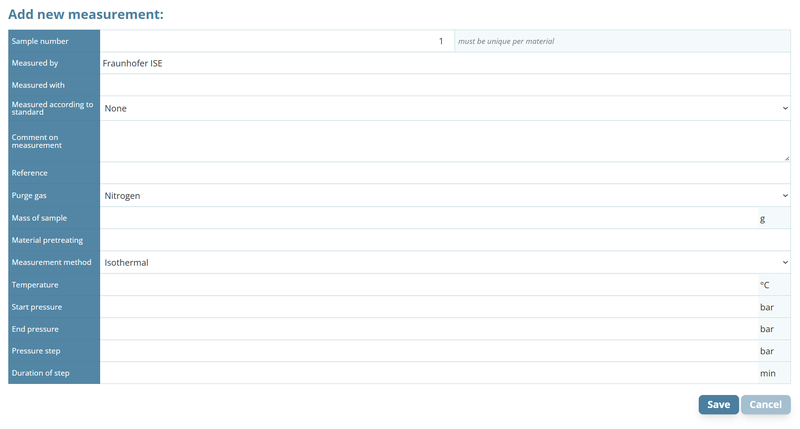The width and height of the screenshot is (800, 429).
Task: Click the Cancel button
Action: (765, 405)
